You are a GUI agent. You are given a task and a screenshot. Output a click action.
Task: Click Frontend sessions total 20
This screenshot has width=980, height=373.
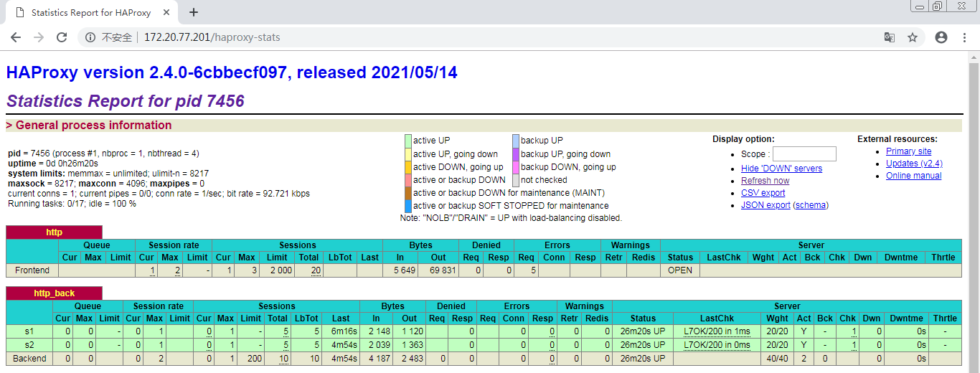click(x=316, y=270)
